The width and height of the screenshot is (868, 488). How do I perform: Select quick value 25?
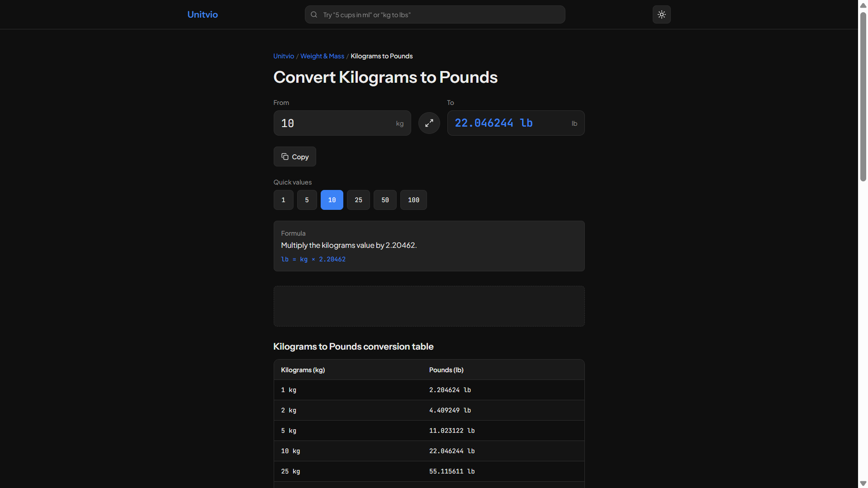click(x=358, y=200)
